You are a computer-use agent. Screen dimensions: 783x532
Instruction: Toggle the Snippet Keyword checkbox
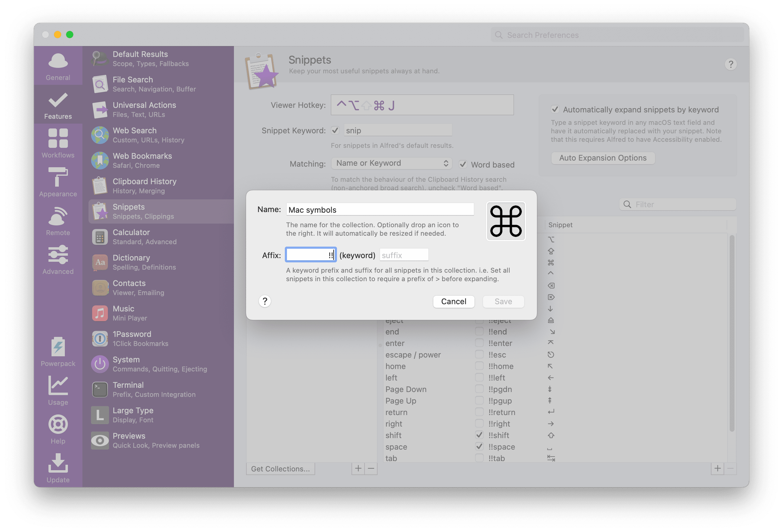335,130
